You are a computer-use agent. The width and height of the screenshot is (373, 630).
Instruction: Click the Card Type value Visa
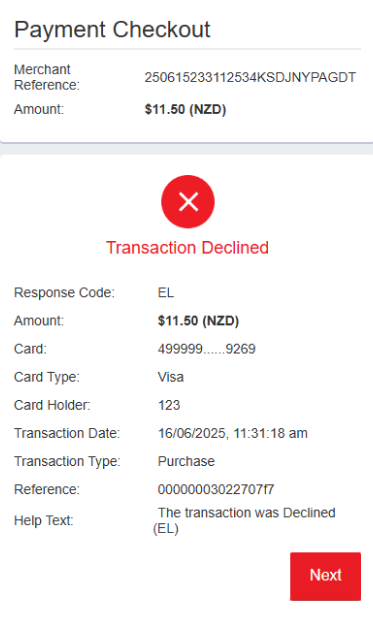click(171, 377)
